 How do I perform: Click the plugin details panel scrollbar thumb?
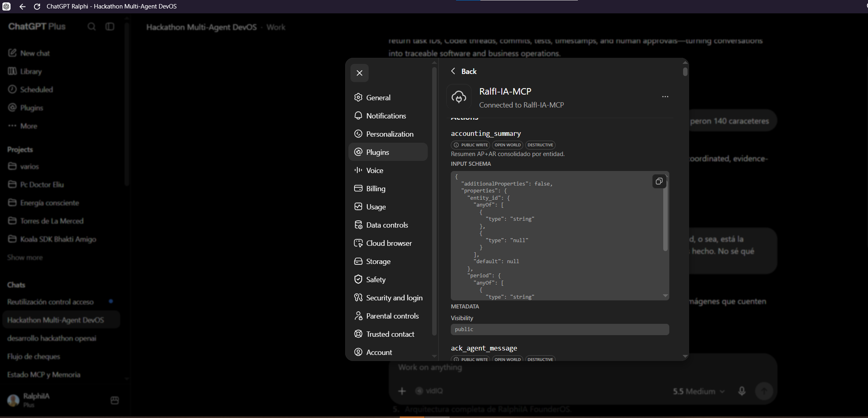point(685,72)
